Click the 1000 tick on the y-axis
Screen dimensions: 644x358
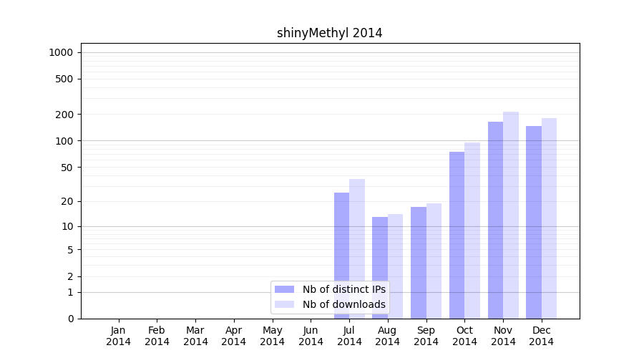[x=61, y=52]
